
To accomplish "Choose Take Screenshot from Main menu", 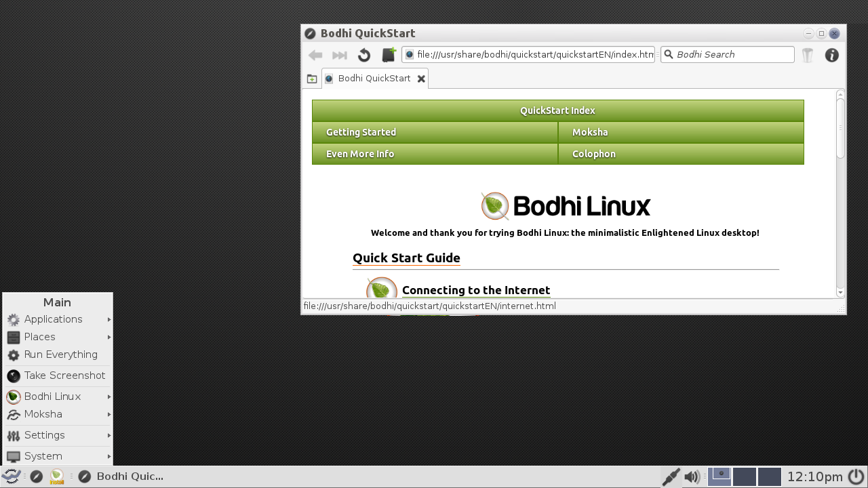I will (58, 375).
